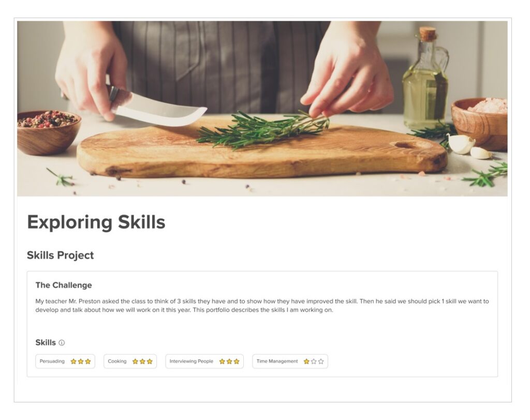Select the third empty star for Time Management
The height and width of the screenshot is (420, 530).
click(321, 362)
